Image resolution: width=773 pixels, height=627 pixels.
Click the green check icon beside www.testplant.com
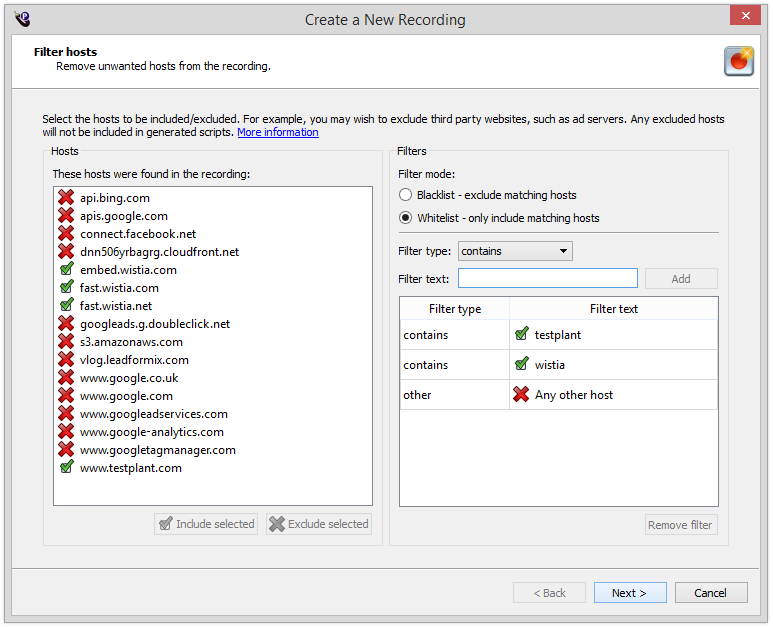pos(66,468)
